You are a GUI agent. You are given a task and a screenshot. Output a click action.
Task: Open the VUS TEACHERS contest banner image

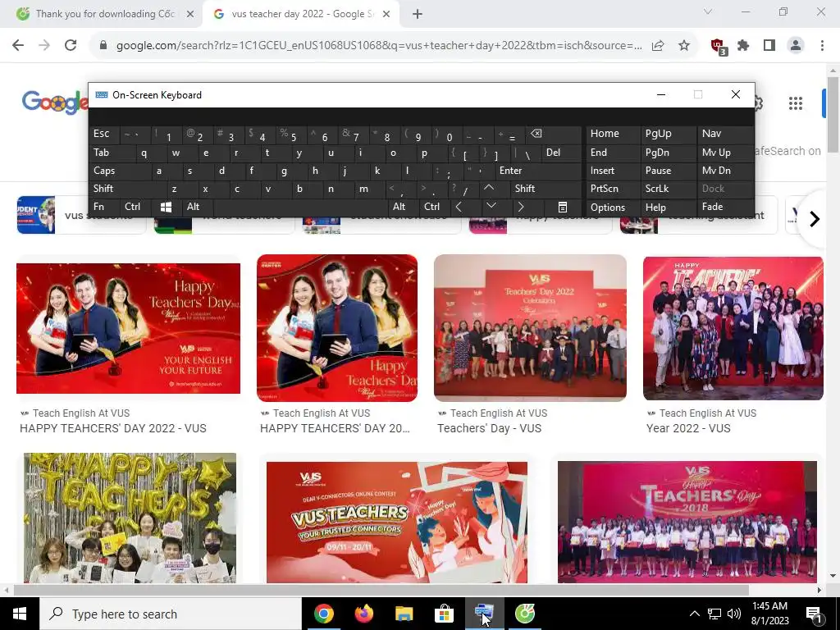pos(397,523)
